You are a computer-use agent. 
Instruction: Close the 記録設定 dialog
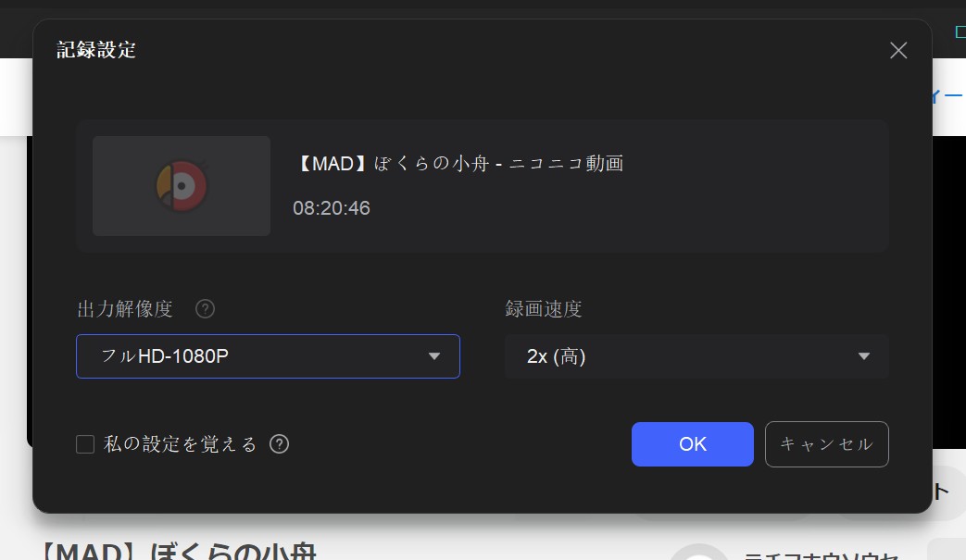(x=898, y=51)
